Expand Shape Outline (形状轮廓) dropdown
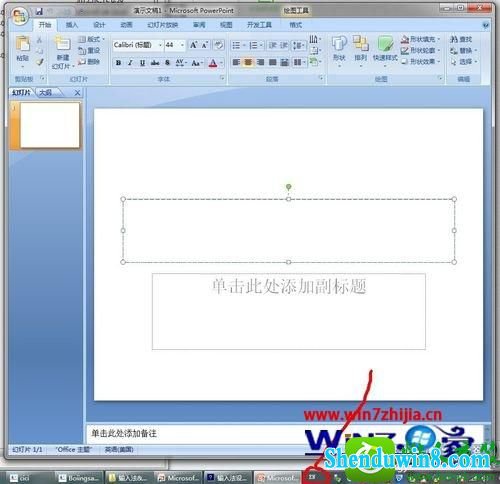Screen dimensions: 500x484 [x=439, y=50]
